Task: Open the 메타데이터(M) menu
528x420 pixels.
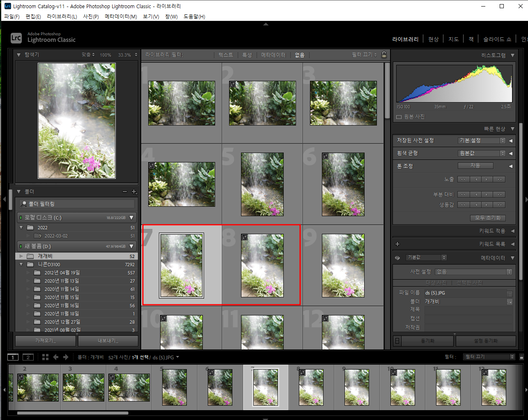Action: point(121,17)
